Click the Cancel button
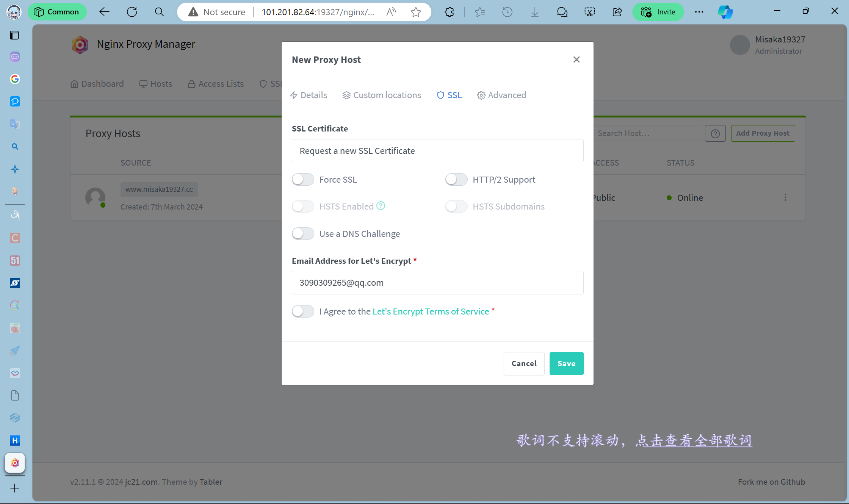Image resolution: width=849 pixels, height=504 pixels. pos(524,363)
